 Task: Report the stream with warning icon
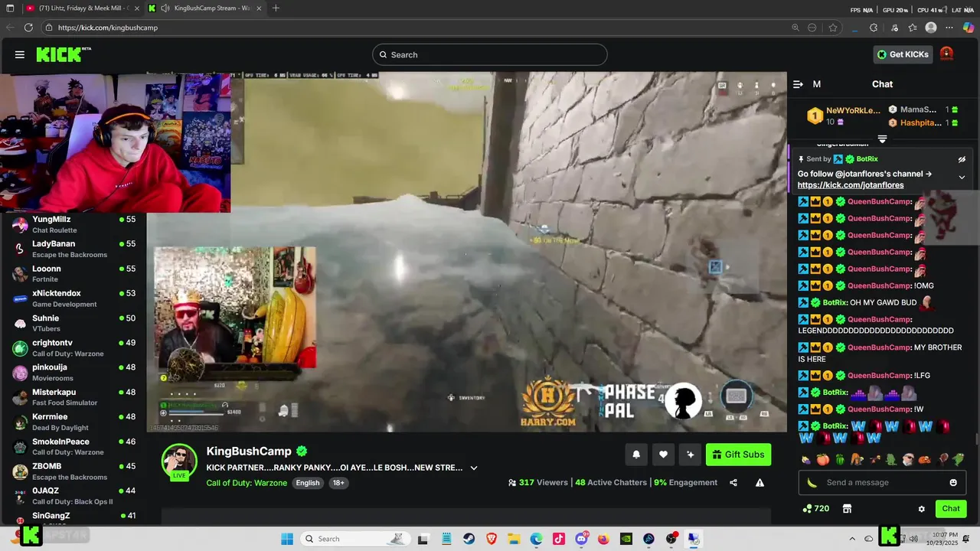(759, 483)
